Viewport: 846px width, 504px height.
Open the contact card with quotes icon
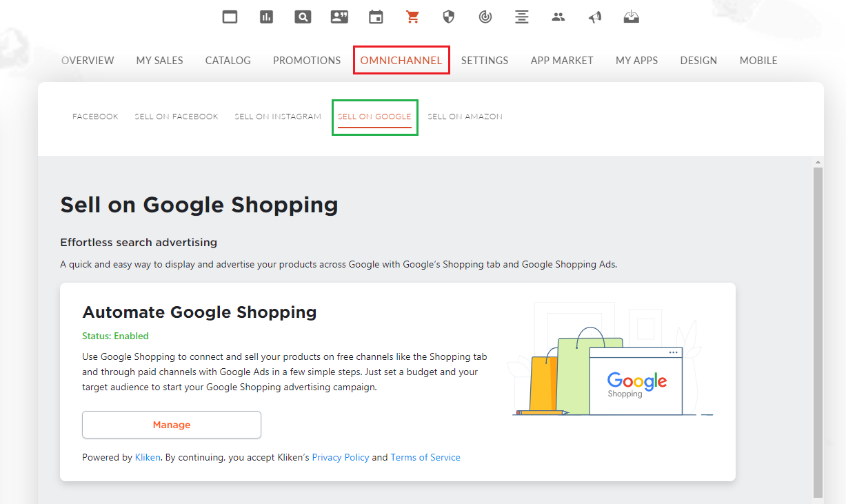tap(339, 17)
